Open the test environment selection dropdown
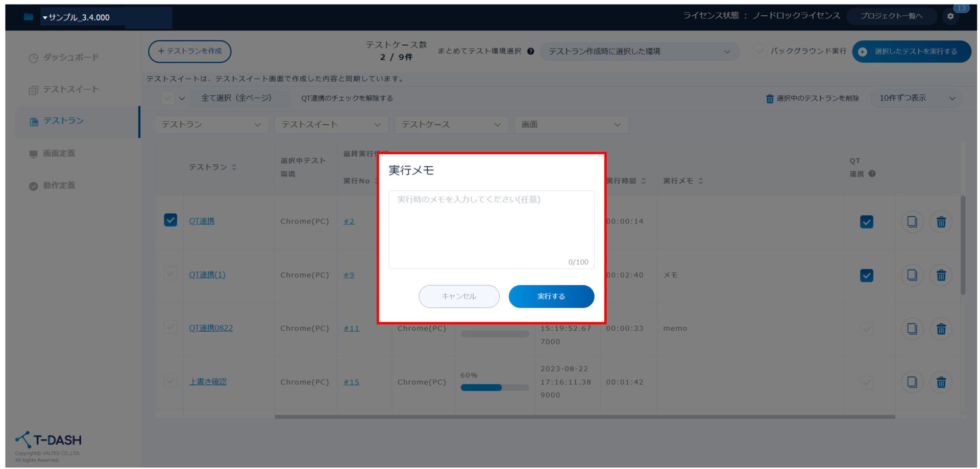 (639, 52)
